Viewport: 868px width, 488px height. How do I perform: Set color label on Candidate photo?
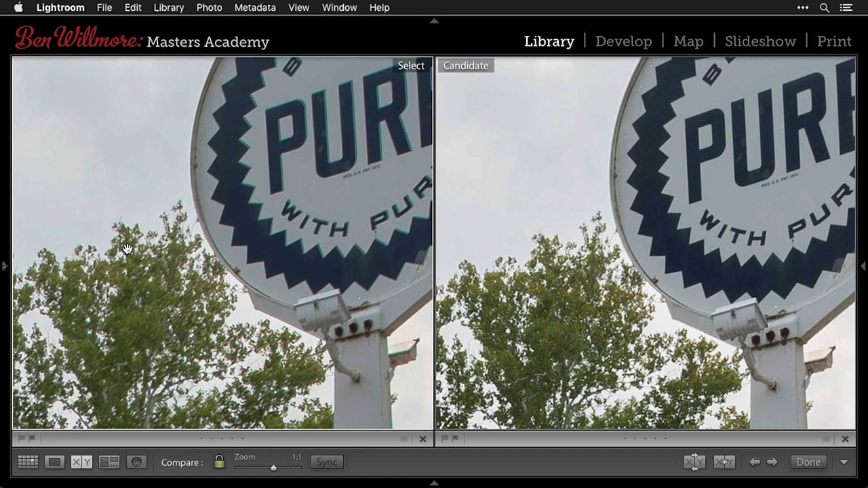point(826,439)
